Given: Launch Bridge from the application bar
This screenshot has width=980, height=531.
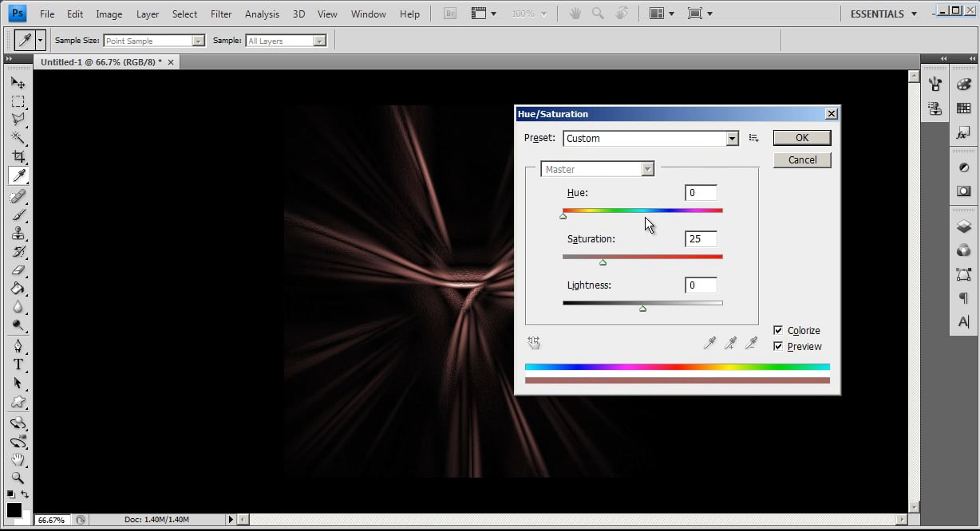Looking at the screenshot, I should [x=449, y=14].
